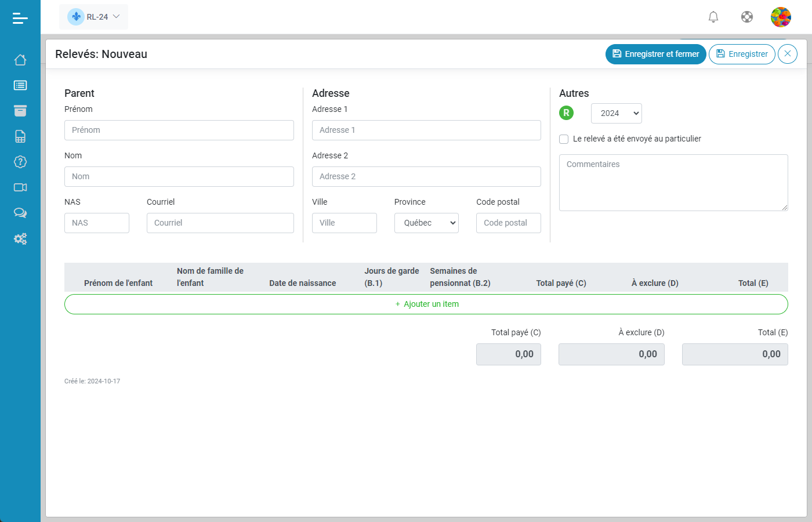
Task: Click the 'Enregistrer' button
Action: coord(742,54)
